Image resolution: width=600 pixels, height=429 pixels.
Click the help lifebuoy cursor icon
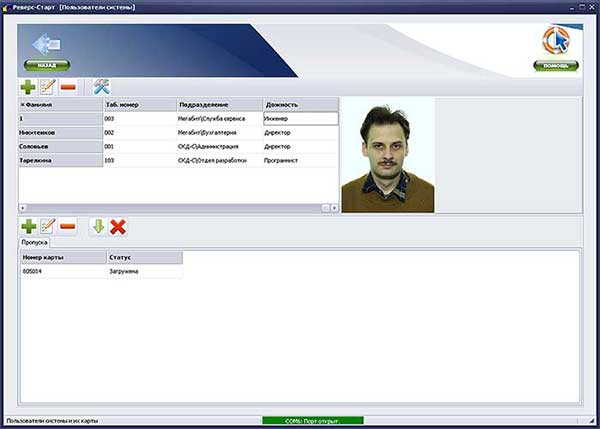(x=556, y=41)
